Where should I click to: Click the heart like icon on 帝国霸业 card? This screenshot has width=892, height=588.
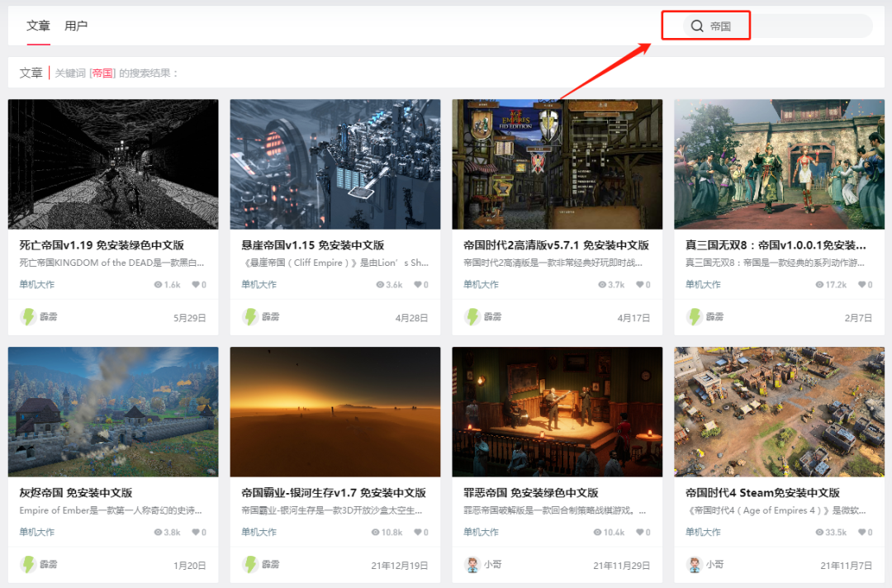(418, 533)
